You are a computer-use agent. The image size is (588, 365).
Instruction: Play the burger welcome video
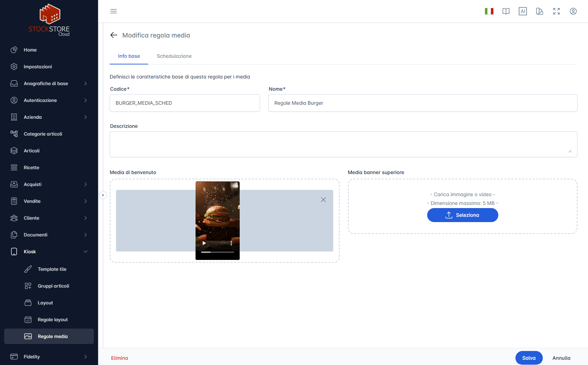tap(204, 243)
